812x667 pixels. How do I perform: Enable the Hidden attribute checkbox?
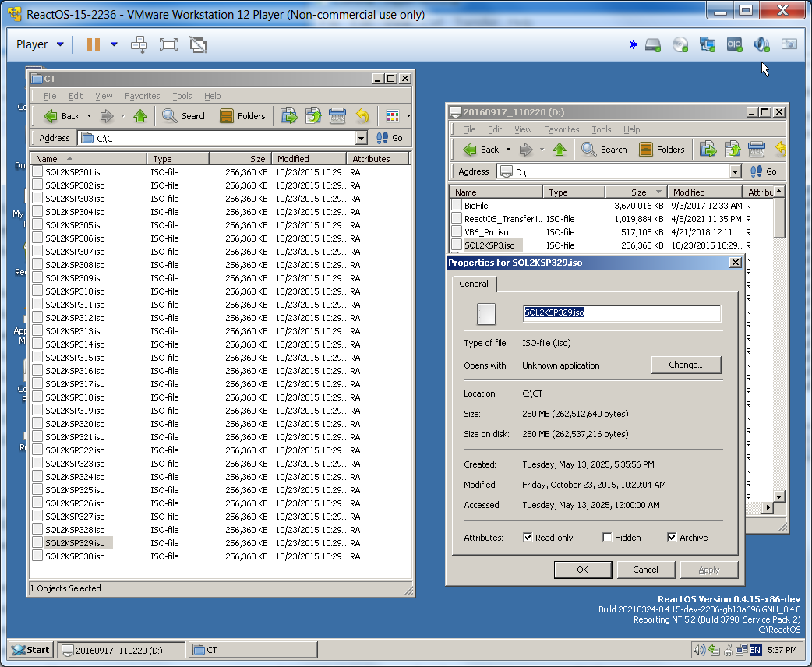click(607, 538)
